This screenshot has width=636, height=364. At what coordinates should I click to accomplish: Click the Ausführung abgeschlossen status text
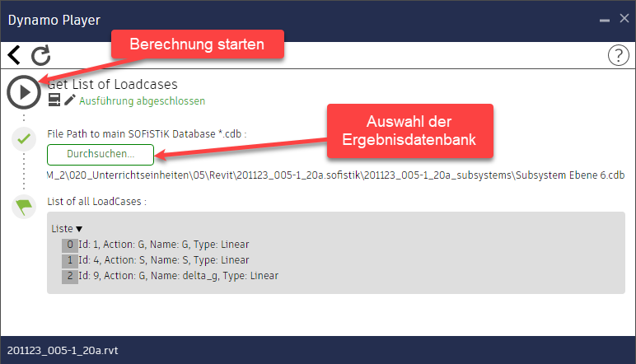coord(142,101)
